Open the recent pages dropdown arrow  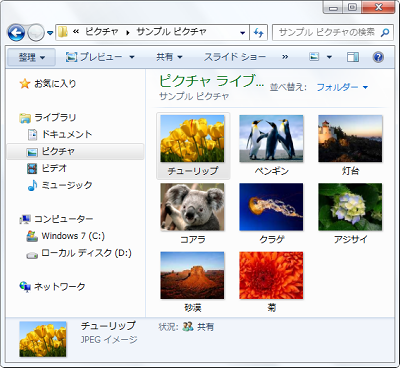pos(50,33)
